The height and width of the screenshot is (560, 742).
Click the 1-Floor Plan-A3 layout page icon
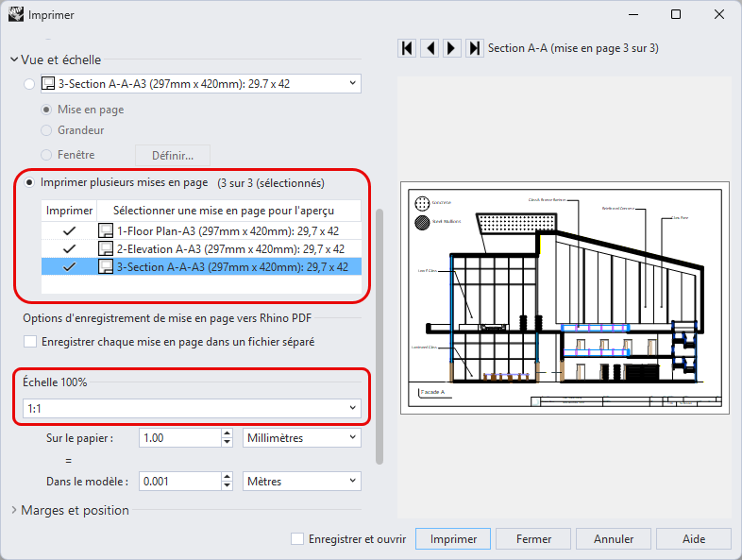coord(106,231)
